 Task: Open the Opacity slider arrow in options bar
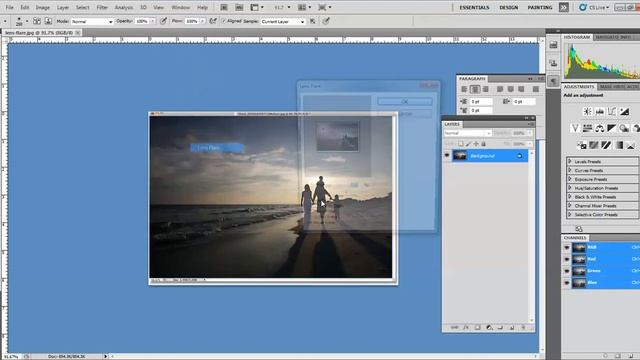[153, 21]
